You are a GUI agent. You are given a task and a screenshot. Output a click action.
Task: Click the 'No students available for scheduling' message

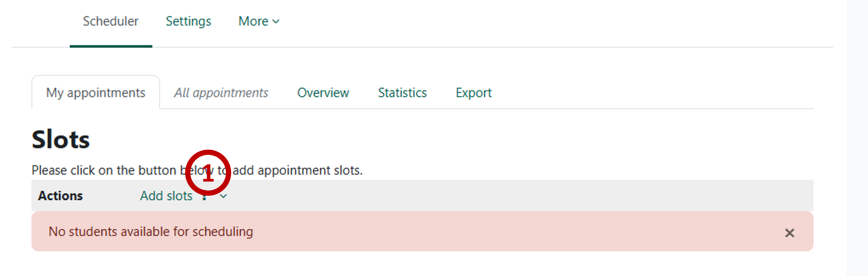151,232
